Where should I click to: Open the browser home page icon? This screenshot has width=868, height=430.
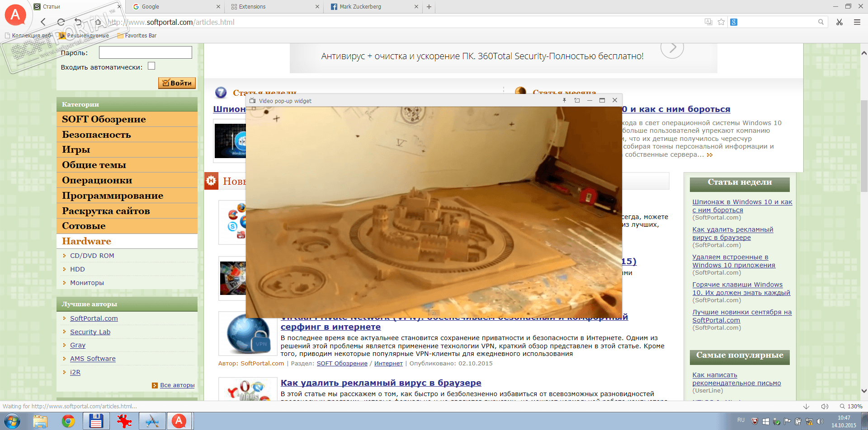98,22
